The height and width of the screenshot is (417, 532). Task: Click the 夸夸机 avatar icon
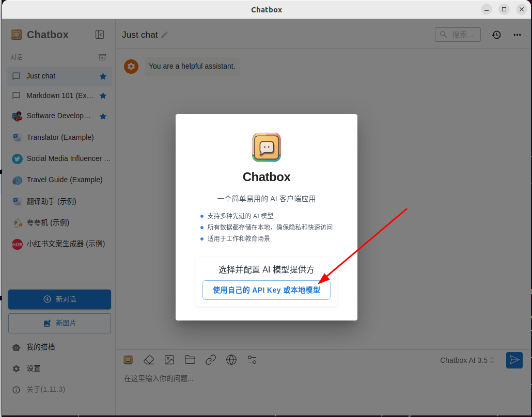click(18, 223)
